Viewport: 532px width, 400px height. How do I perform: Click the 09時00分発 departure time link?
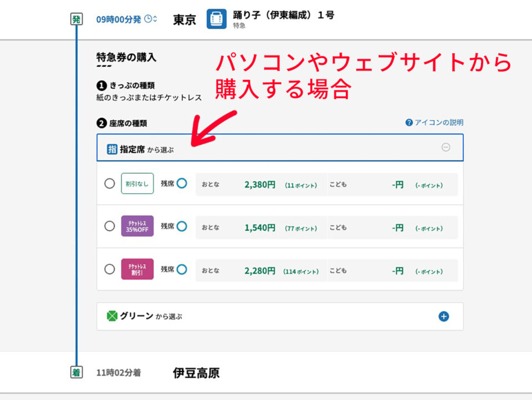pyautogui.click(x=119, y=19)
